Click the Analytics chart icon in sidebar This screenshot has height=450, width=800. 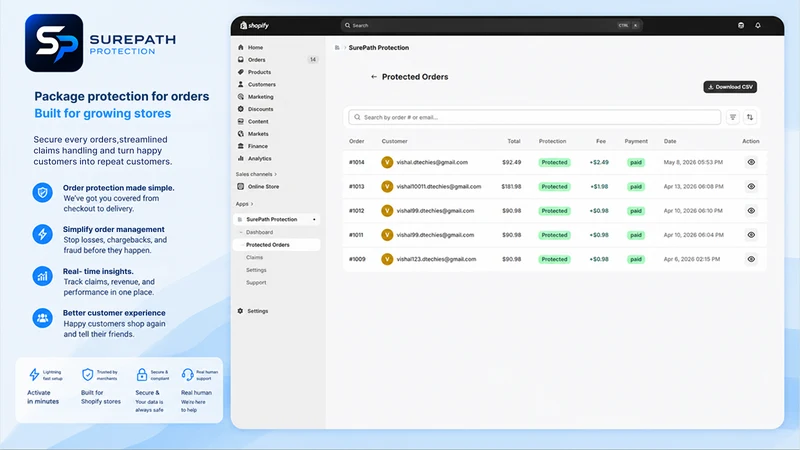pos(241,158)
